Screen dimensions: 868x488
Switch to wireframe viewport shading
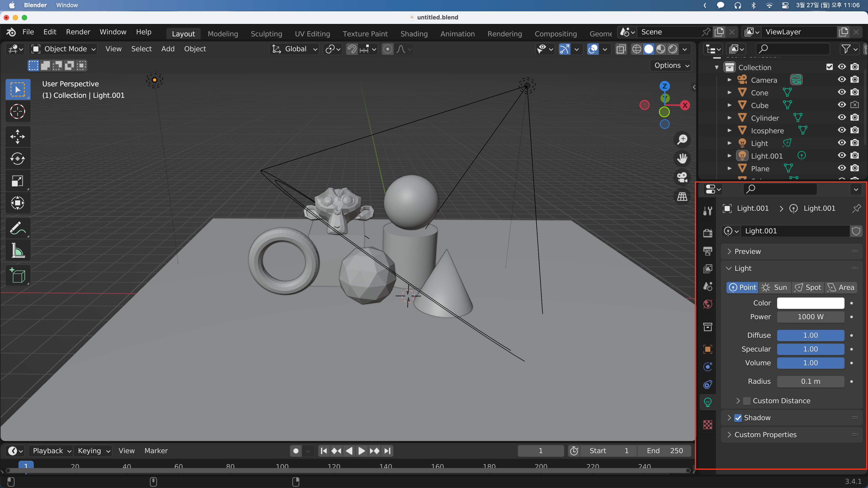[x=637, y=49]
